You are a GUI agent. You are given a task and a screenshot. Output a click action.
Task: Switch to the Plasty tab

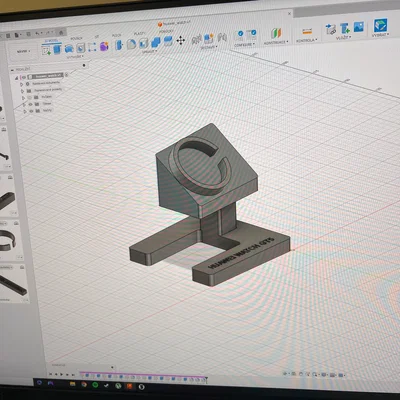click(x=140, y=34)
